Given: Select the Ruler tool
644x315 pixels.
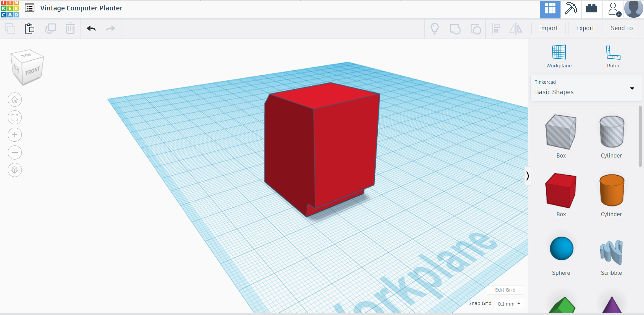Looking at the screenshot, I should pyautogui.click(x=613, y=56).
